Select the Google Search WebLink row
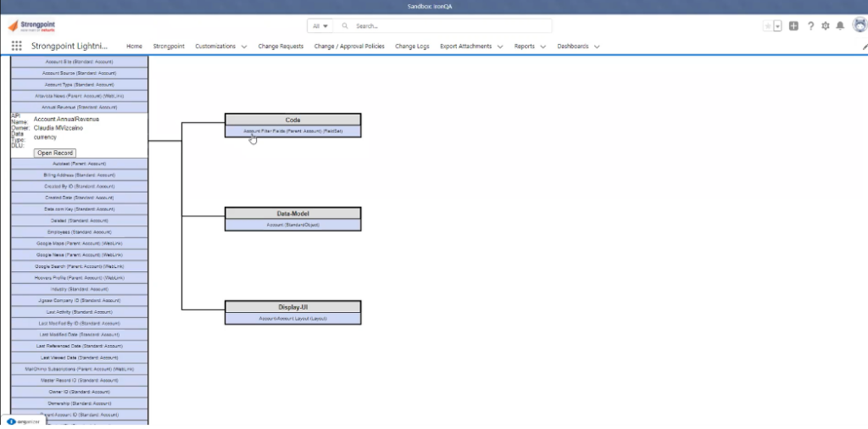The image size is (868, 429). coord(79,266)
